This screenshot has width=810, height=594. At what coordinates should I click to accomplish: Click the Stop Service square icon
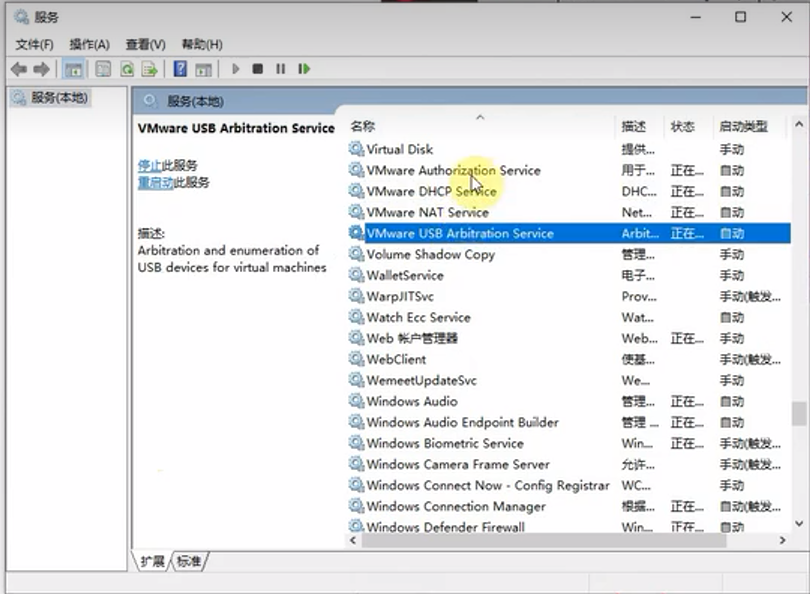[258, 69]
